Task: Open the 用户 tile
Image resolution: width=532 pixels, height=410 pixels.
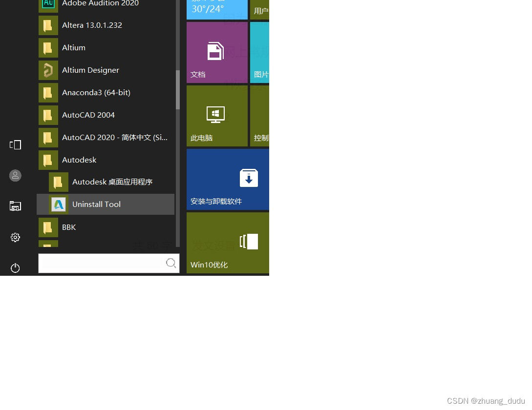Action: (259, 9)
